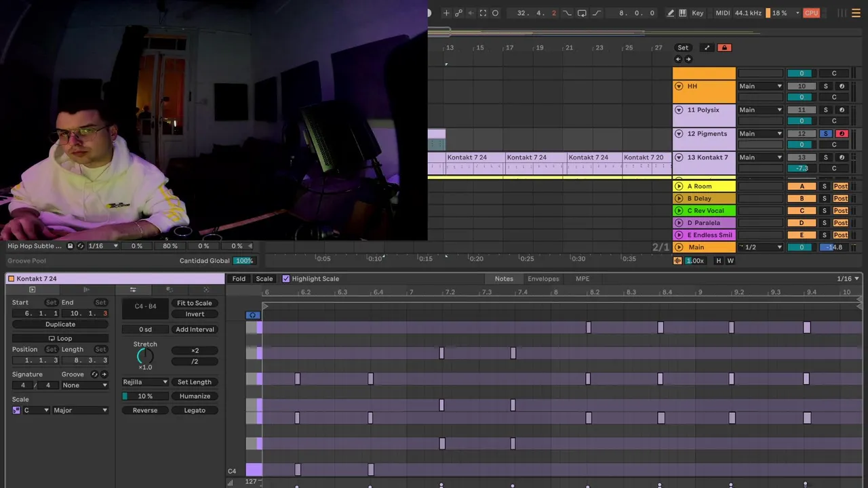
Task: Click the purple scale mode toggle icon
Action: (x=16, y=410)
